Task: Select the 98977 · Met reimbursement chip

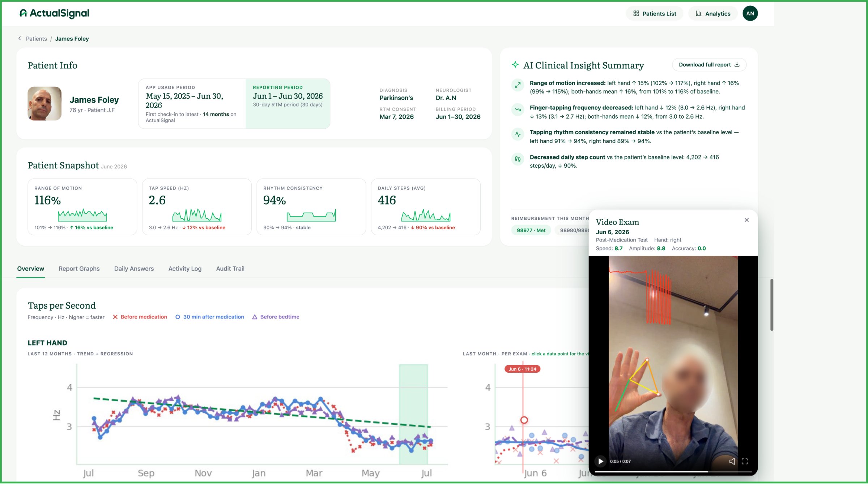Action: (531, 230)
